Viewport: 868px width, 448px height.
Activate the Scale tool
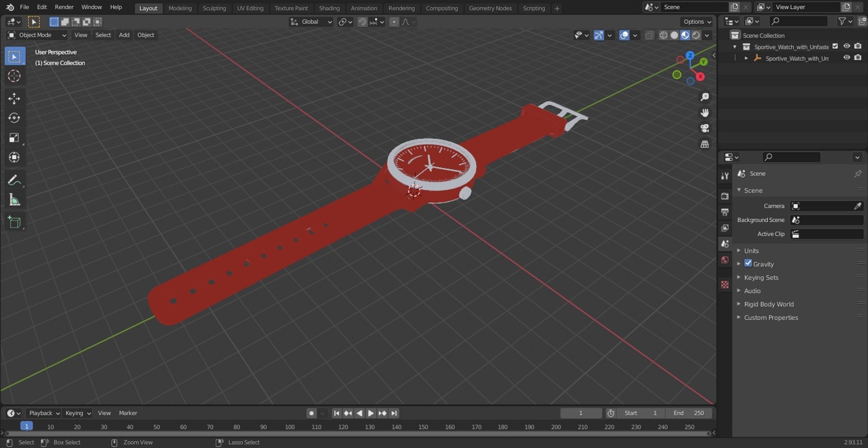[x=14, y=138]
